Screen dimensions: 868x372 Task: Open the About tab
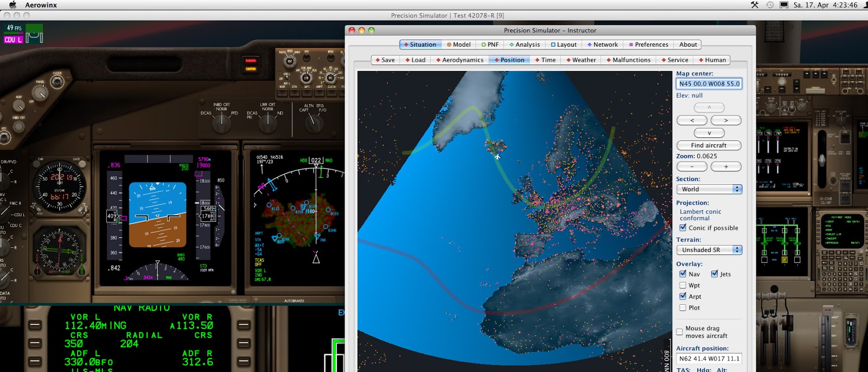point(688,44)
